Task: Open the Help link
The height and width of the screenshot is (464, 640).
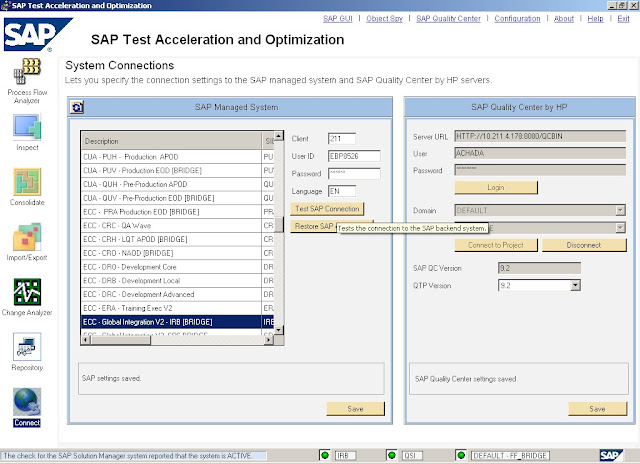Action: tap(596, 19)
